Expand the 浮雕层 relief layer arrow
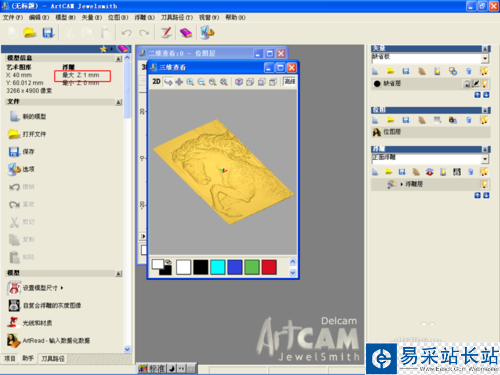 tap(401, 184)
